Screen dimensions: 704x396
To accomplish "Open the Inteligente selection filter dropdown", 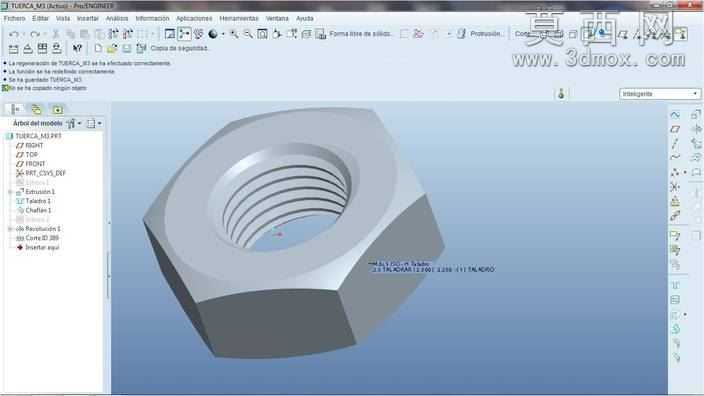I will pyautogui.click(x=660, y=94).
